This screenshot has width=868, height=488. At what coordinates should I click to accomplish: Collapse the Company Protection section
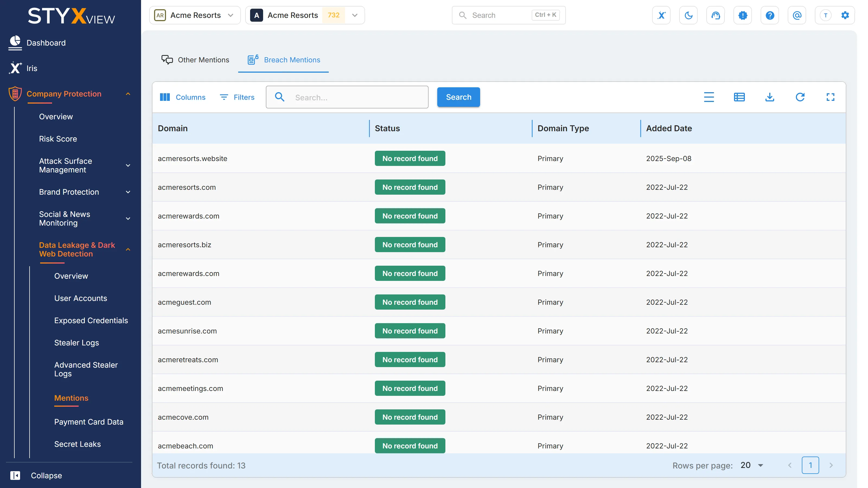(128, 94)
